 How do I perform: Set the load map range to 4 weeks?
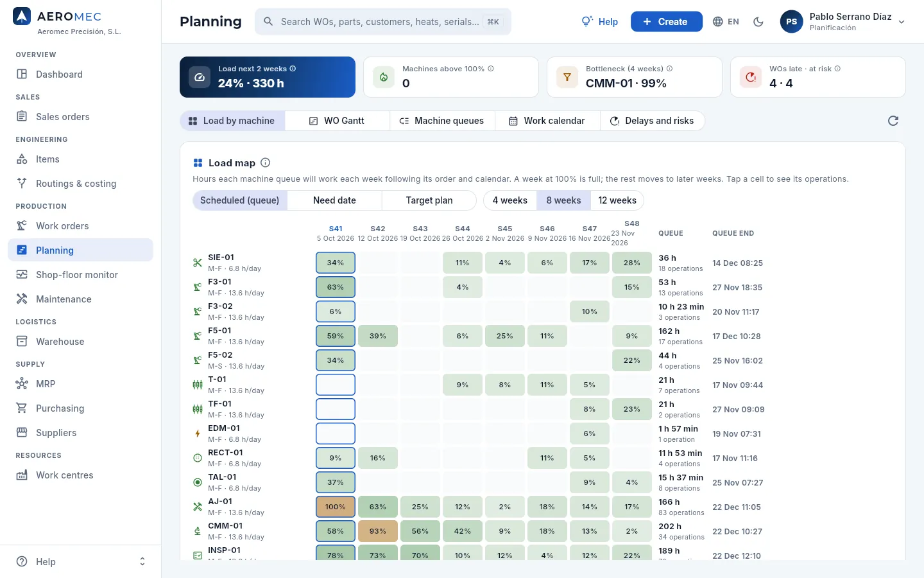510,200
